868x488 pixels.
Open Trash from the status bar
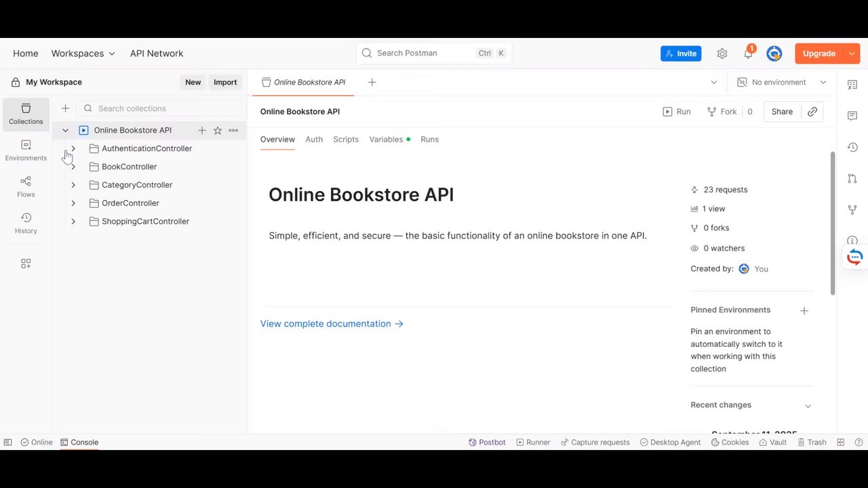(812, 443)
